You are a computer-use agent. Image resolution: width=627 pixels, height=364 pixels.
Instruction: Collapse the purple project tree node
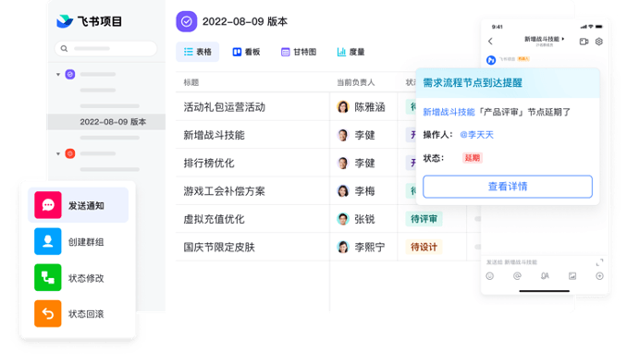pos(58,74)
